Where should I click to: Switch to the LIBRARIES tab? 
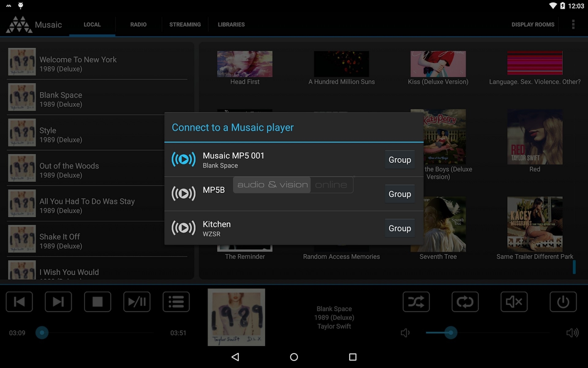coord(231,25)
